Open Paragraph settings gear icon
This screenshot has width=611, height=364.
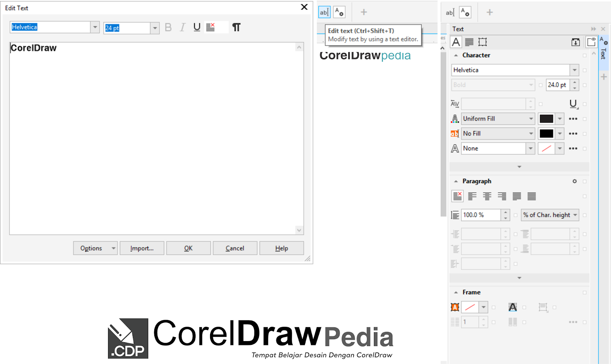pos(575,181)
